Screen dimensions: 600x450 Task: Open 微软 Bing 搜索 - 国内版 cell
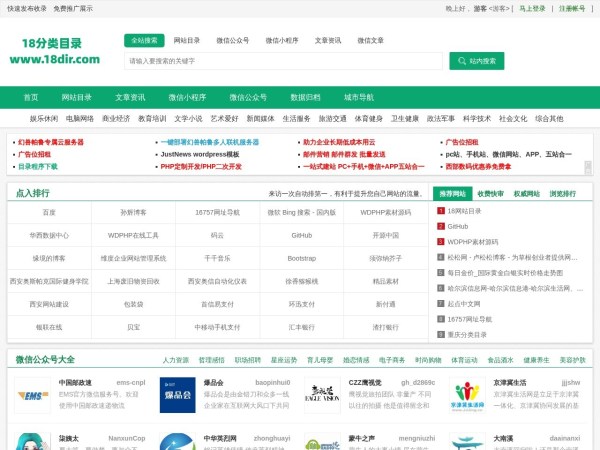coord(302,212)
